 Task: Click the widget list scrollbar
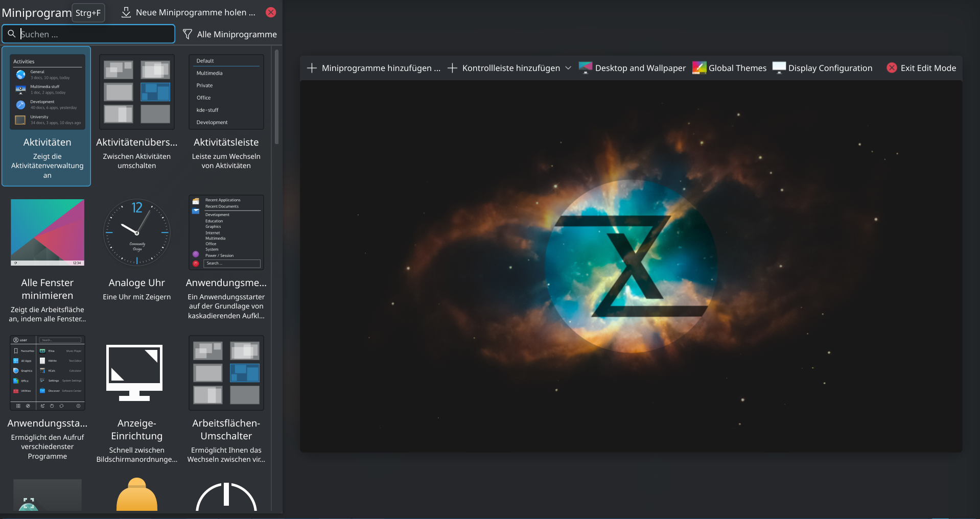coord(276,97)
